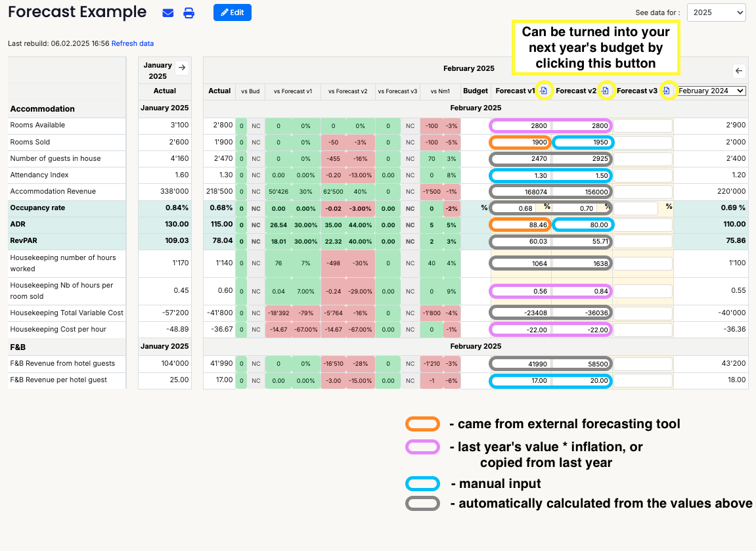Click the vs Forecast v2 column header

pos(347,91)
